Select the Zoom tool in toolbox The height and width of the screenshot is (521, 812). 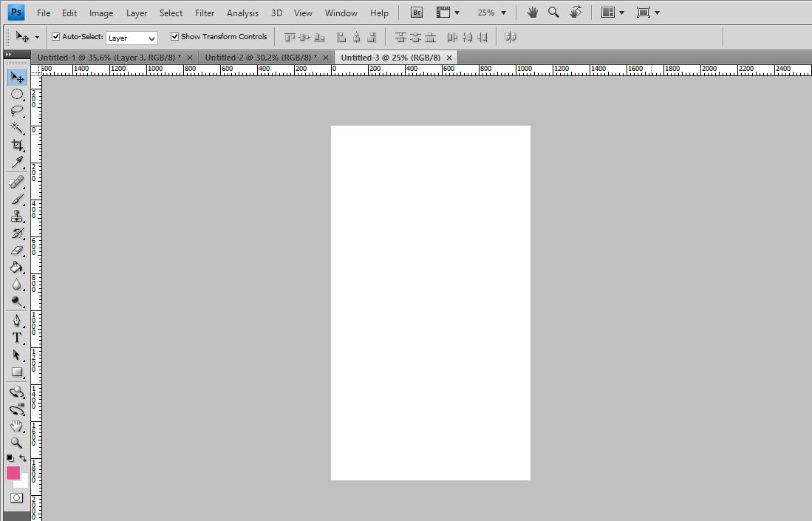pyautogui.click(x=17, y=443)
